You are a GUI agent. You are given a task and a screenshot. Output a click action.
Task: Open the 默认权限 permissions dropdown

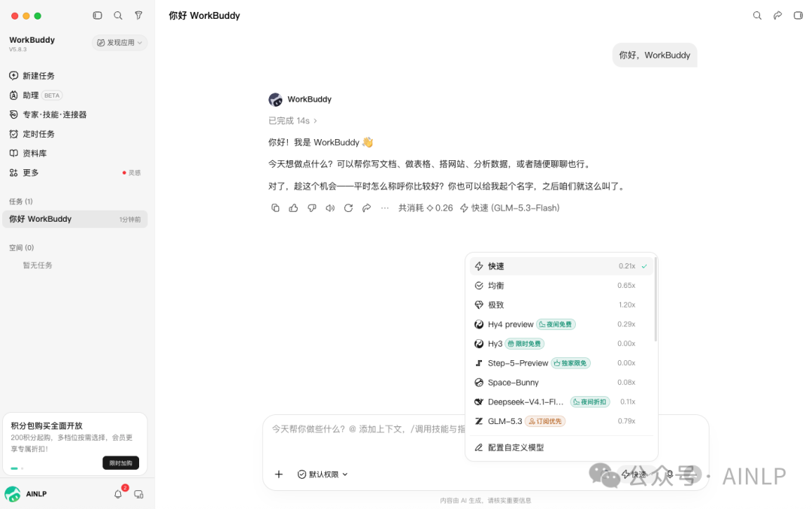[323, 474]
